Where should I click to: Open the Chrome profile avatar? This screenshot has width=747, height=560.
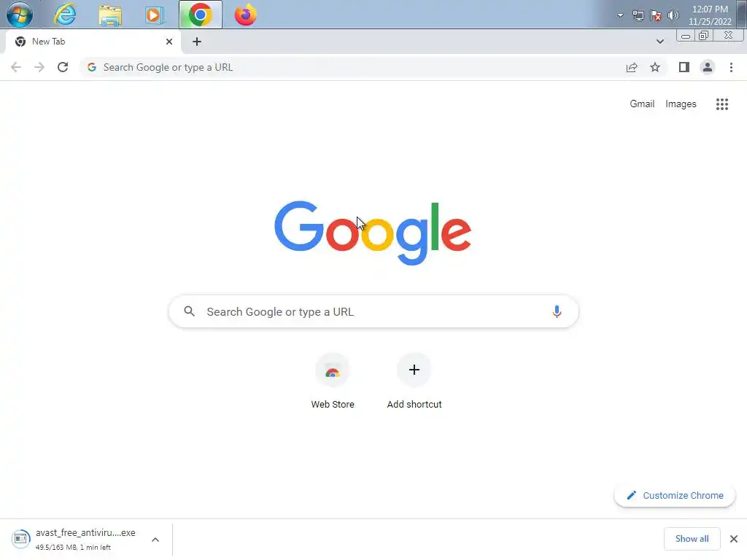point(708,67)
